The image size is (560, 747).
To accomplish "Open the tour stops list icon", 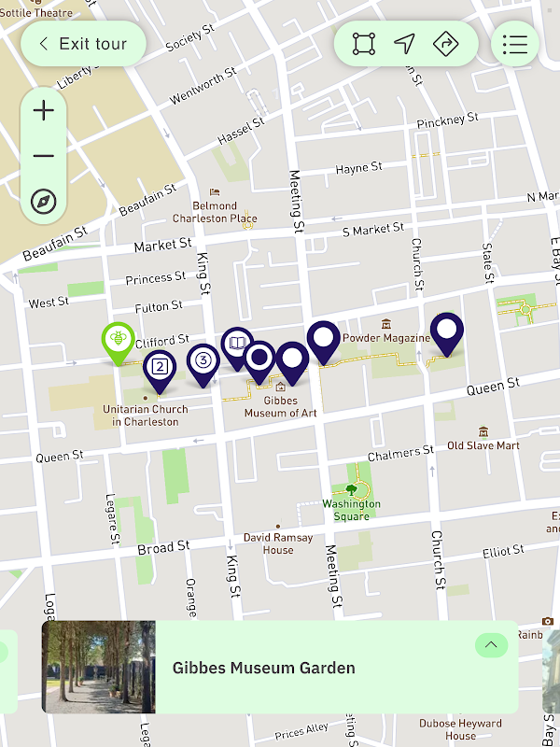I will [515, 44].
